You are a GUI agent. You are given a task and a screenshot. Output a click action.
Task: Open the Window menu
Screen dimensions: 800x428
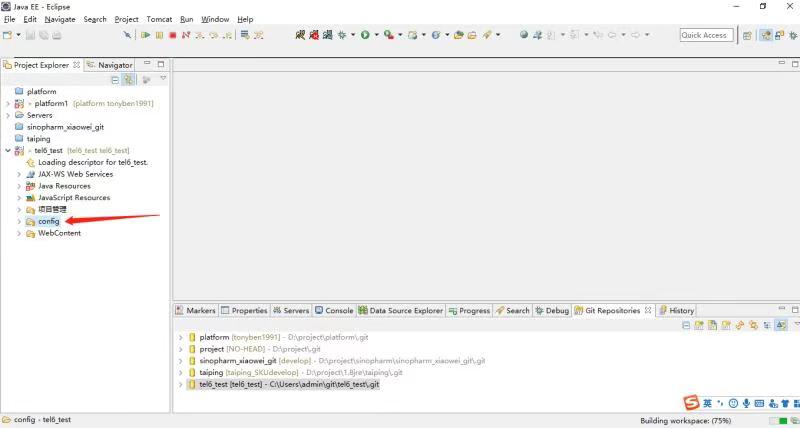215,19
